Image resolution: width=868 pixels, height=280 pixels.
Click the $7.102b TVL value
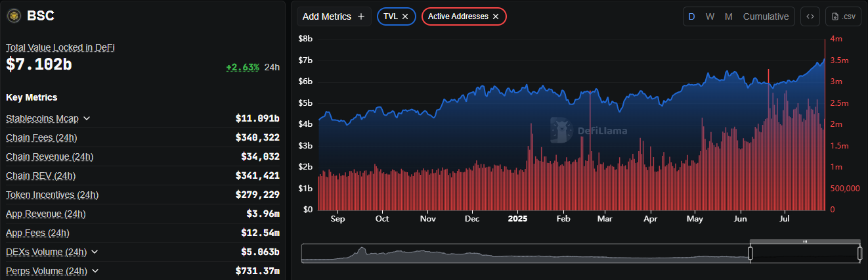[39, 64]
